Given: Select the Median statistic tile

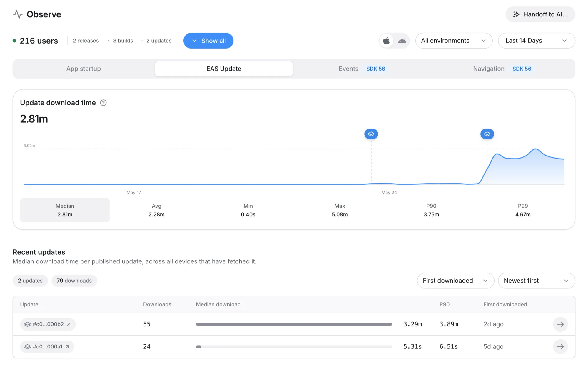Looking at the screenshot, I should [65, 210].
